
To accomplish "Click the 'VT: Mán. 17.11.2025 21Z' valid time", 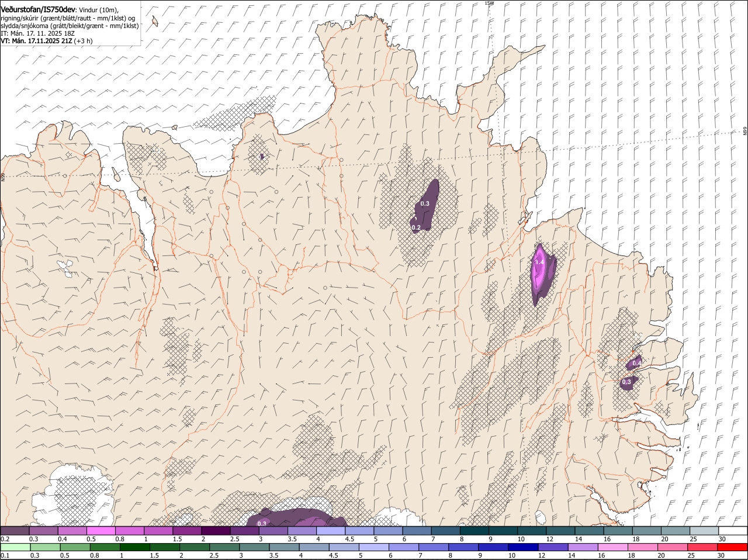I will (36, 41).
